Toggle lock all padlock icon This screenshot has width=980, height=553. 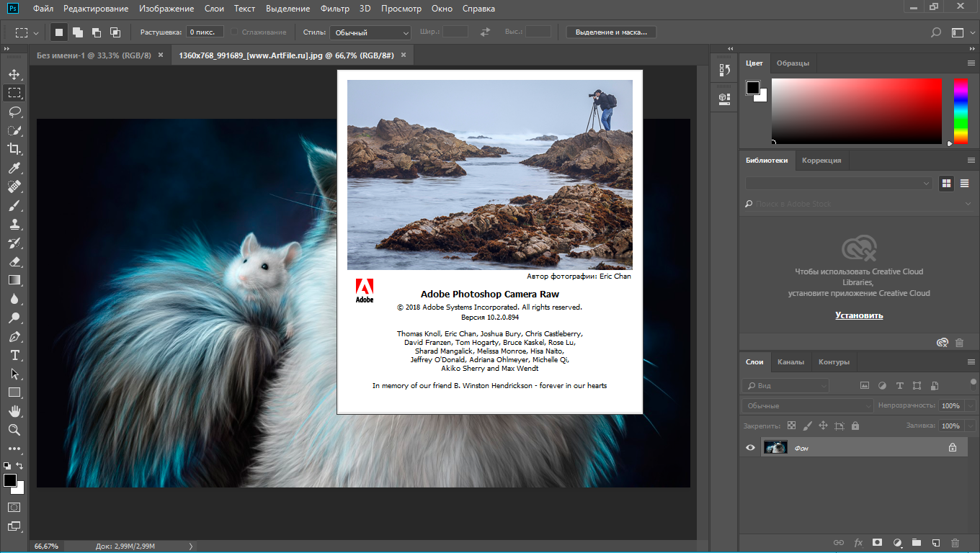coord(855,426)
